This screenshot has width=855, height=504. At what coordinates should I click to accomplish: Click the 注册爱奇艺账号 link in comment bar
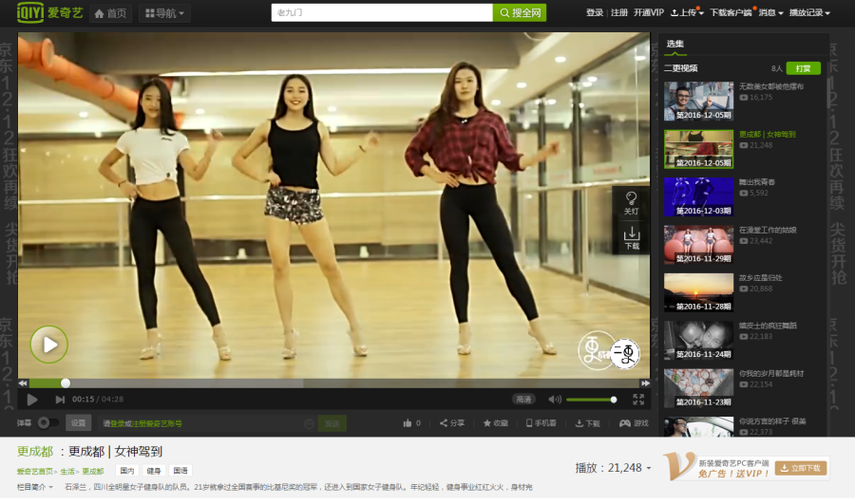[x=157, y=423]
